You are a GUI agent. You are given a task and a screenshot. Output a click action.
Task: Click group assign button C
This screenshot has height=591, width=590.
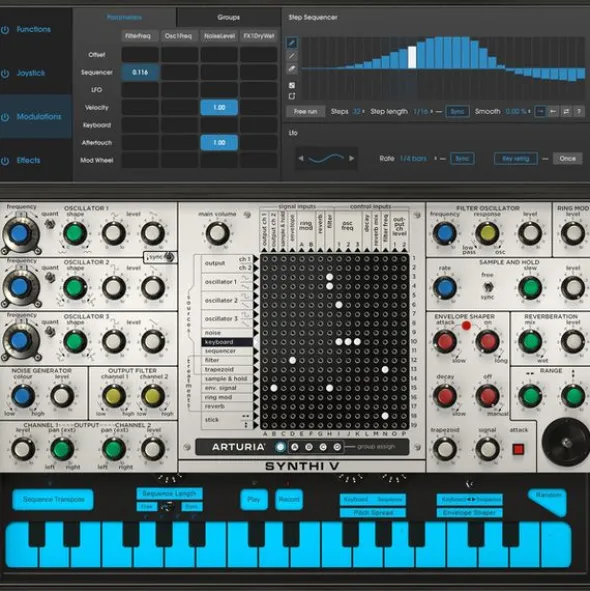click(323, 447)
